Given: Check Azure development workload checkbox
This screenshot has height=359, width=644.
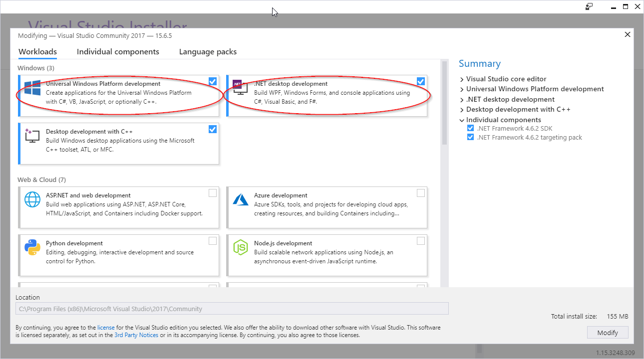Looking at the screenshot, I should click(x=421, y=193).
